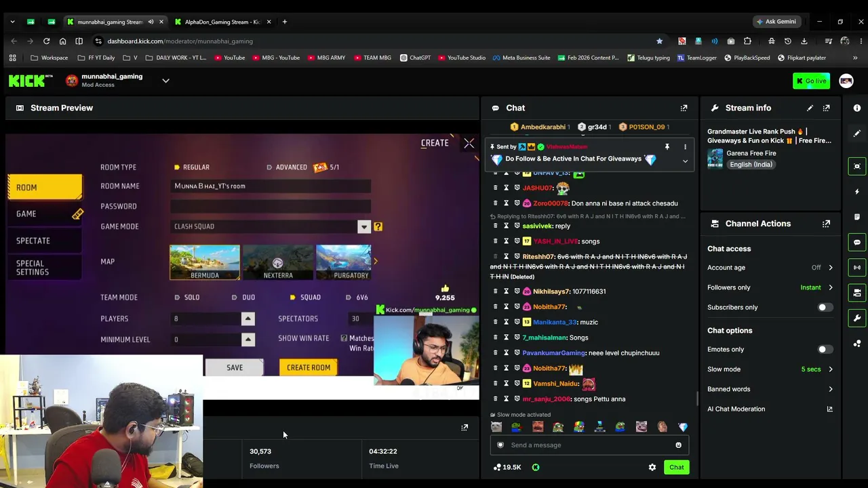This screenshot has height=488, width=868.
Task: Open the Meta Business Suite bookmark
Action: coord(521,58)
